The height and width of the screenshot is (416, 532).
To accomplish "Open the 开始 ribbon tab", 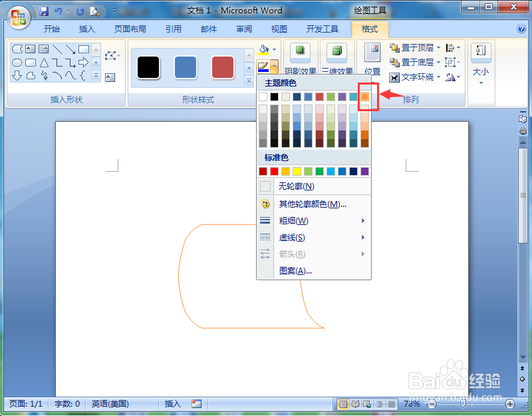I will click(52, 29).
